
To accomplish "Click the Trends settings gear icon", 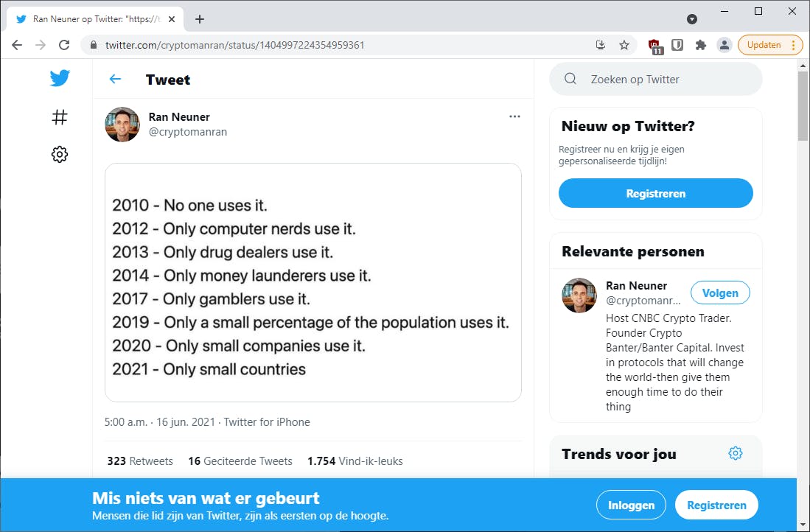I will pyautogui.click(x=735, y=453).
